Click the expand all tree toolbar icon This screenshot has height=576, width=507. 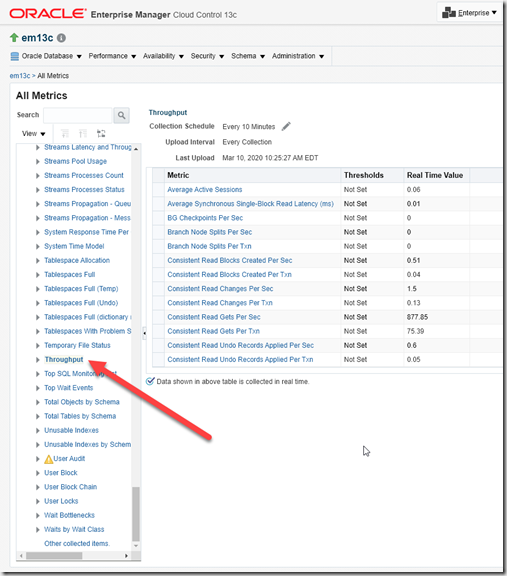(65, 133)
